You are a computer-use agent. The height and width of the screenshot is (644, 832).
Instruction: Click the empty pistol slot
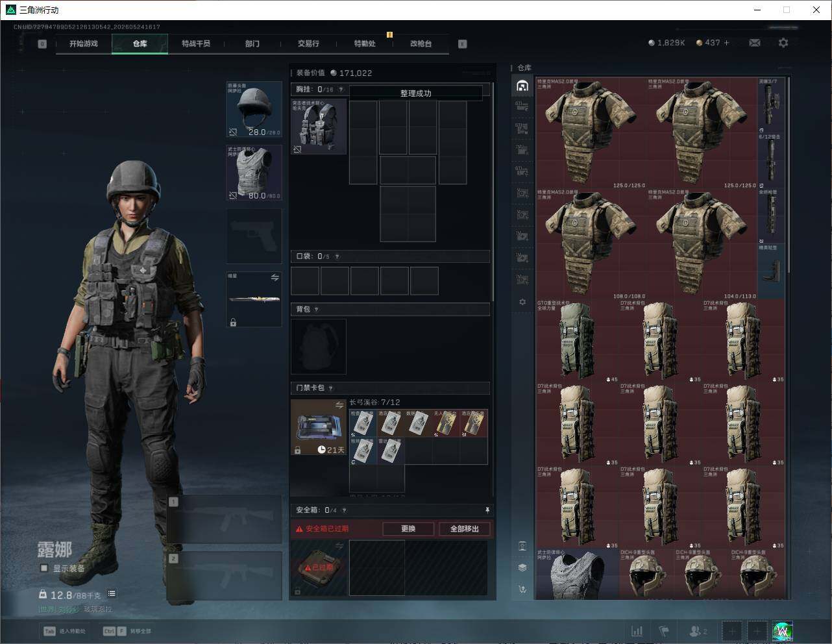coord(254,236)
